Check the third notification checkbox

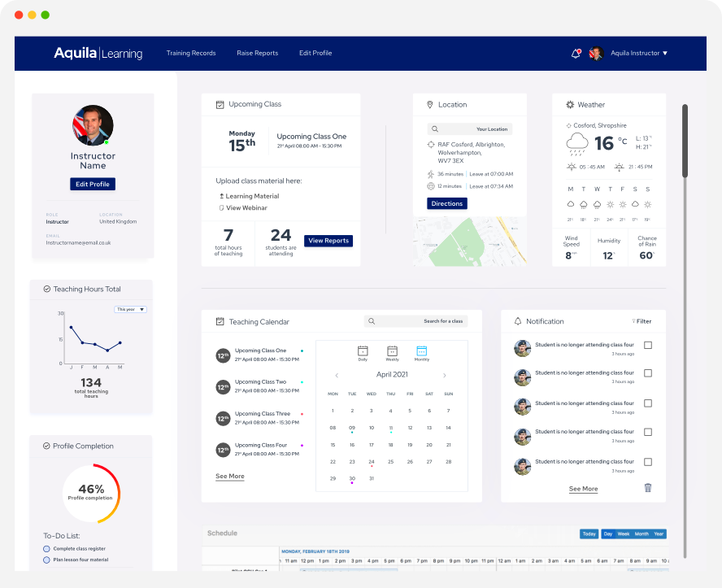tap(648, 404)
